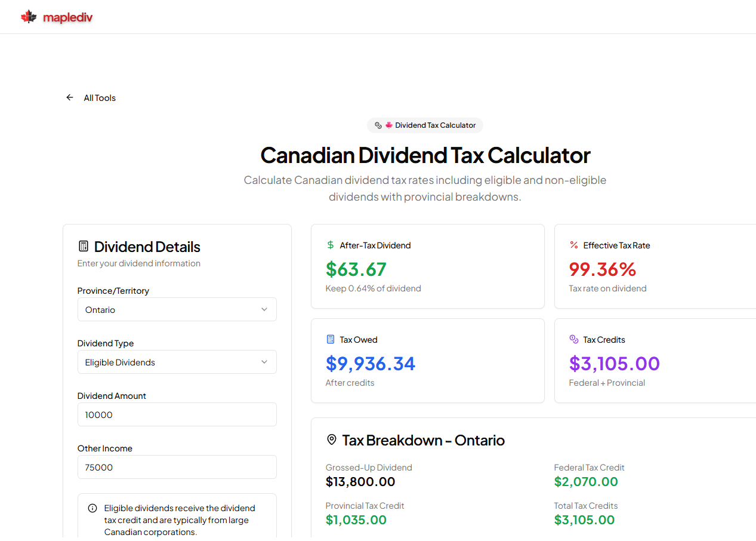The image size is (756, 541).
Task: Click the Province/Territory label
Action: tap(113, 291)
